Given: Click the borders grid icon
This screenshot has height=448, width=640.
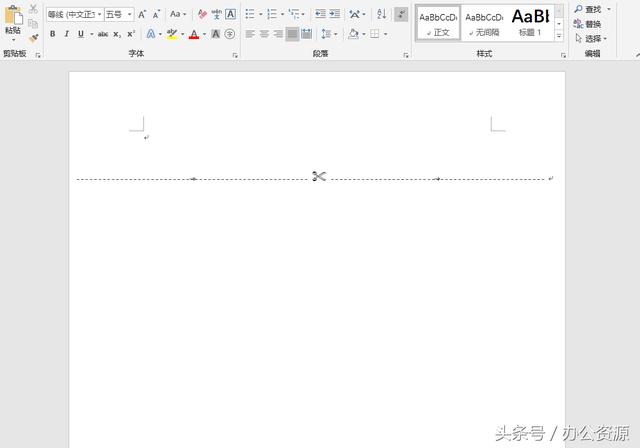Looking at the screenshot, I should [374, 34].
